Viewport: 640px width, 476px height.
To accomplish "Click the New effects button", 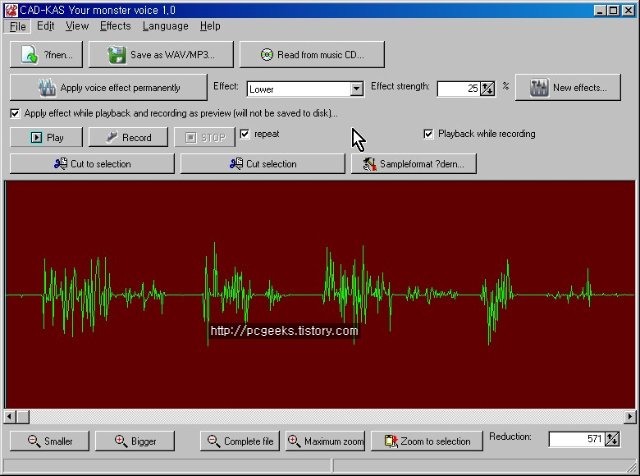I will point(568,87).
